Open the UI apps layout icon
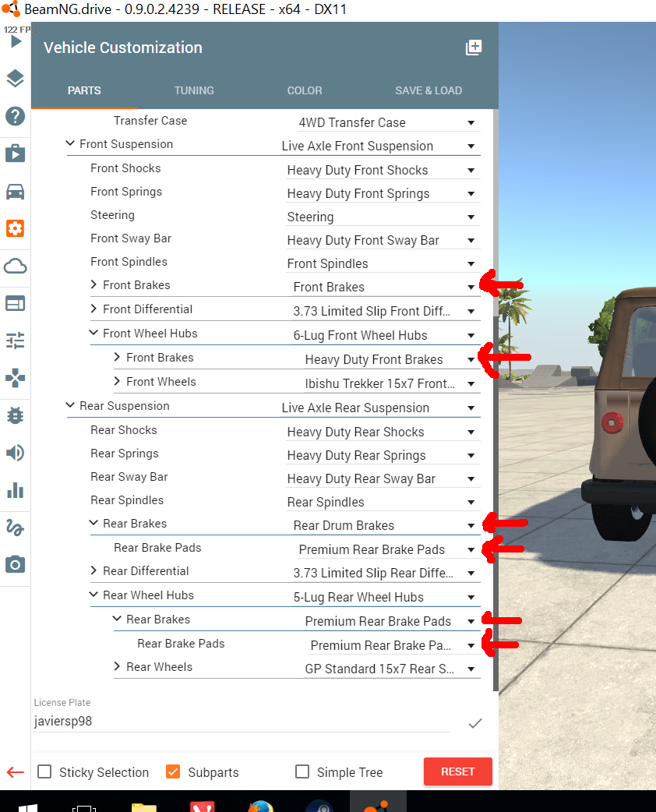656x812 pixels. tap(15, 303)
